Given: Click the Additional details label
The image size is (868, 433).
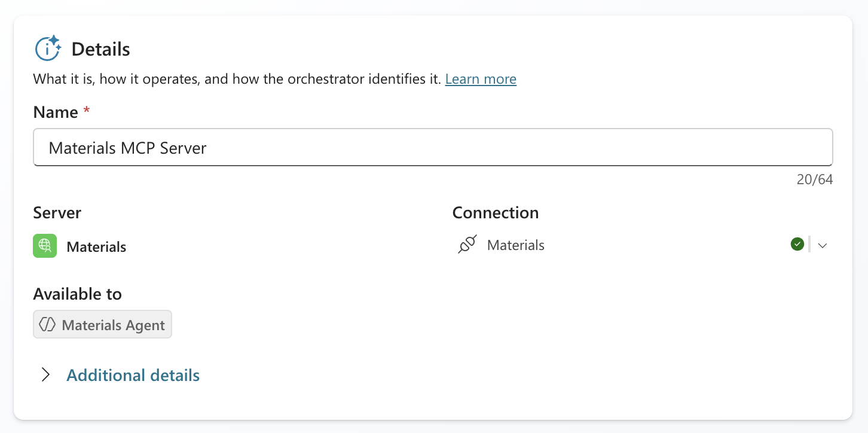Looking at the screenshot, I should click(x=133, y=375).
